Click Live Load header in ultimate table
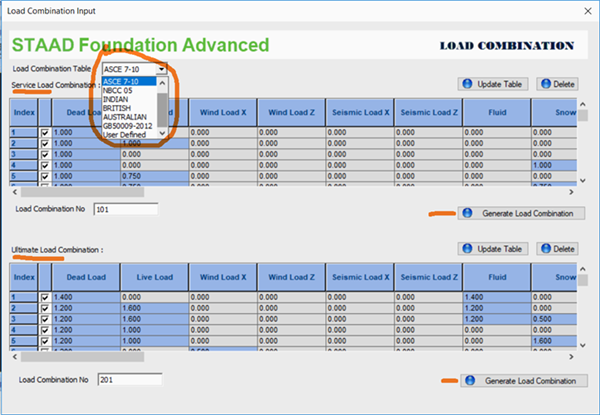The width and height of the screenshot is (600, 415). pyautogui.click(x=155, y=277)
